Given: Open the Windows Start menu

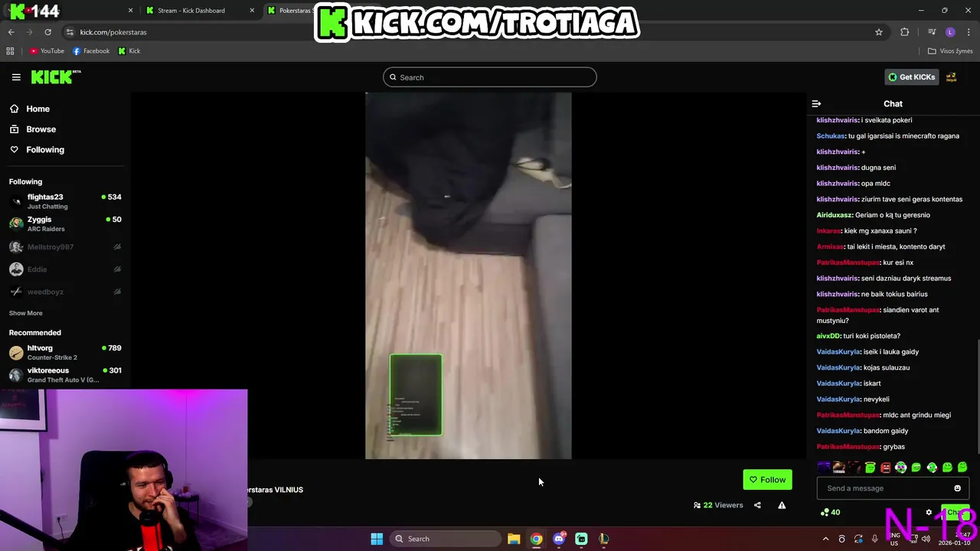Looking at the screenshot, I should coord(377,539).
